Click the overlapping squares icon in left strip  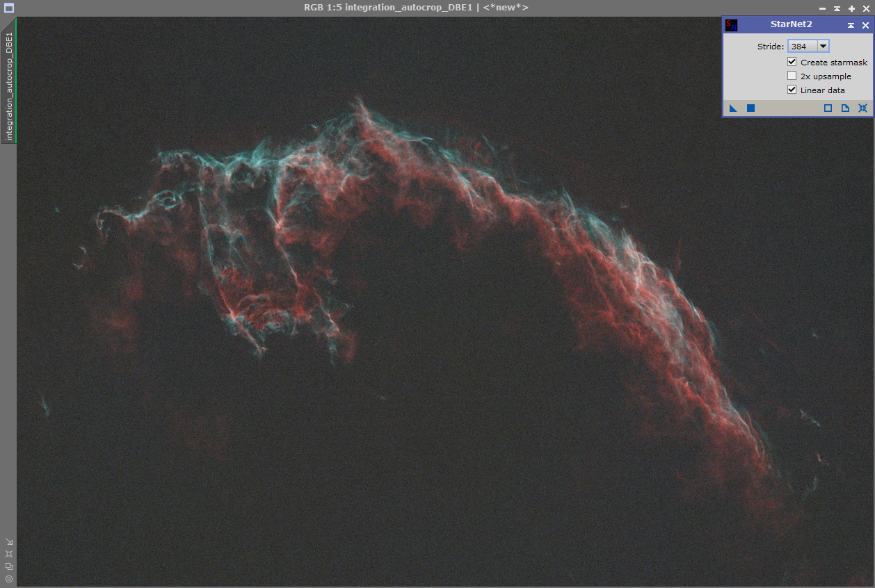coord(9,566)
